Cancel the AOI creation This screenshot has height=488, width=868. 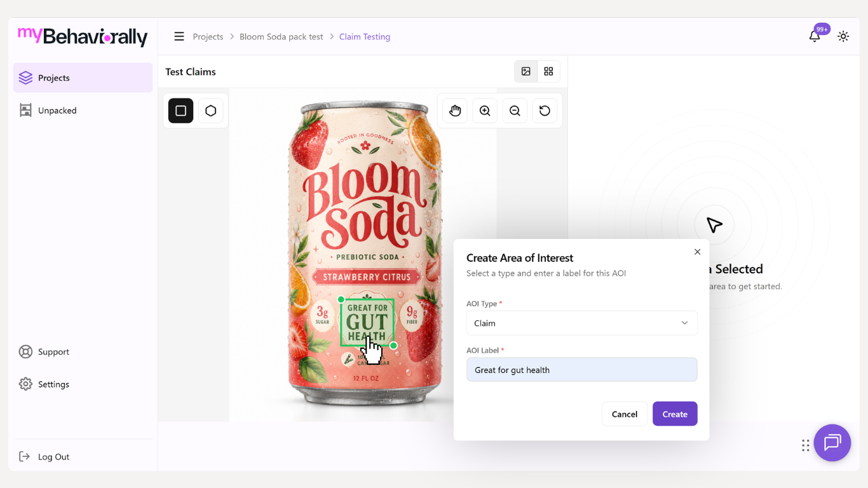[x=625, y=414]
